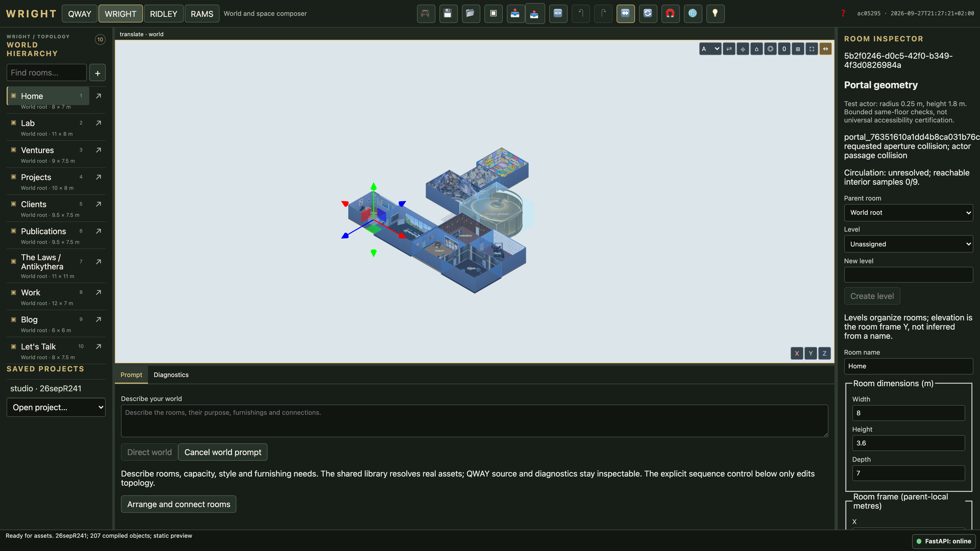Screen dimensions: 980x551
Task: Click the globe icon in the toolbar
Action: pyautogui.click(x=693, y=14)
